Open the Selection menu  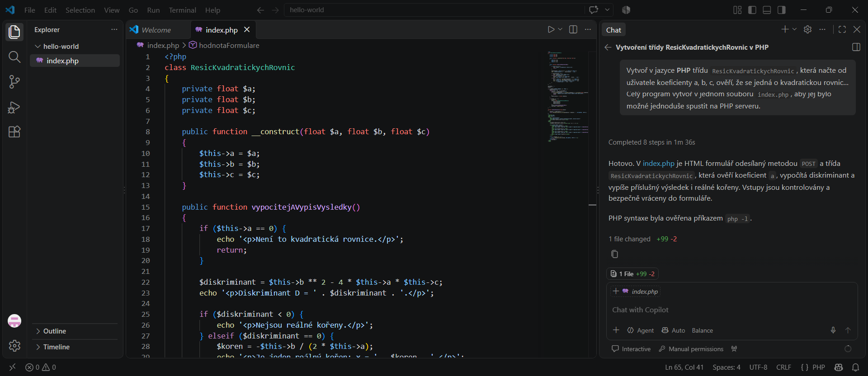[x=80, y=10]
